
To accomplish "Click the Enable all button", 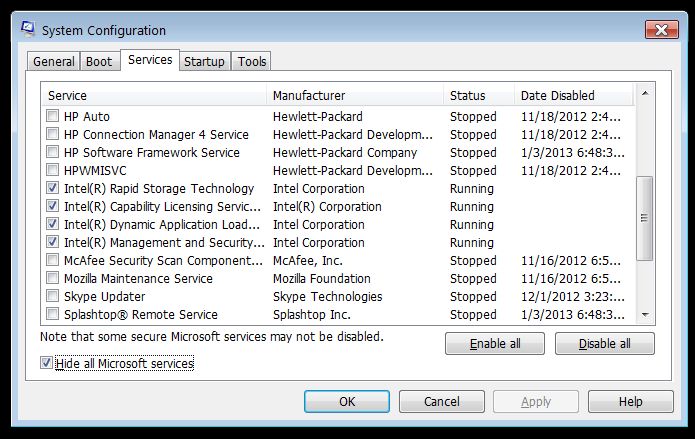I will coord(495,344).
